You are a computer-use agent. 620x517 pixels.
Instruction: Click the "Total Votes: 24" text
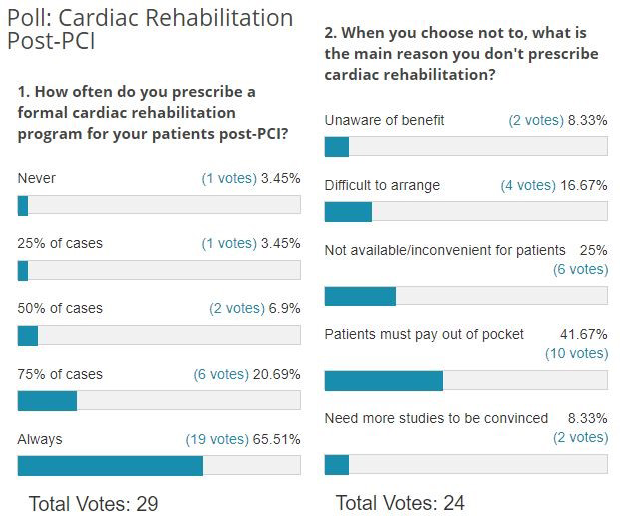[x=400, y=503]
